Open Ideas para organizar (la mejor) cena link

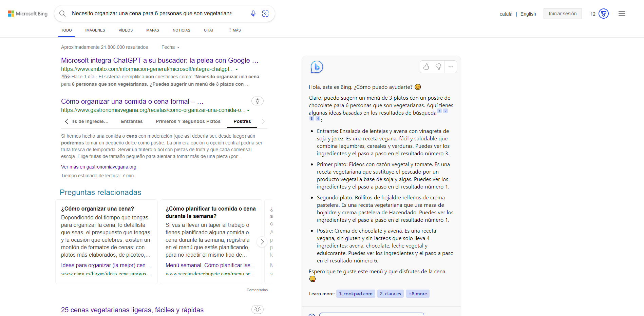pos(106,265)
